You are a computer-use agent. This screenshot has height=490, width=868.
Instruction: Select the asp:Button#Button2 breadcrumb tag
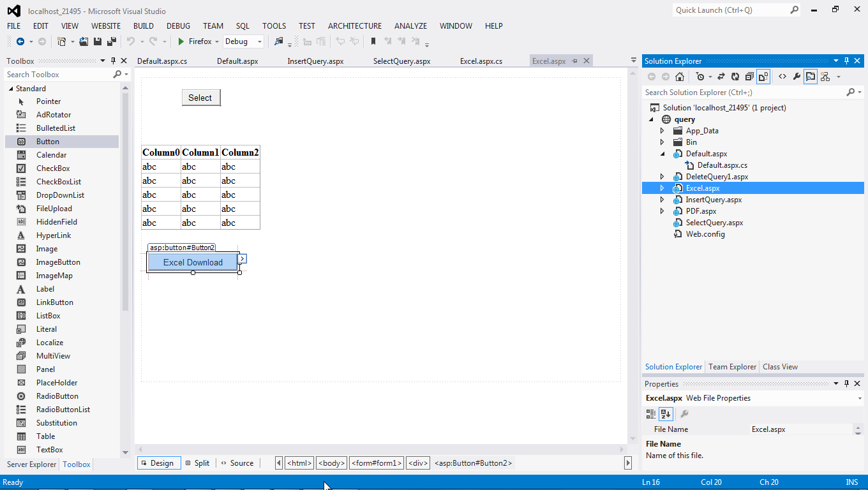[x=473, y=463]
